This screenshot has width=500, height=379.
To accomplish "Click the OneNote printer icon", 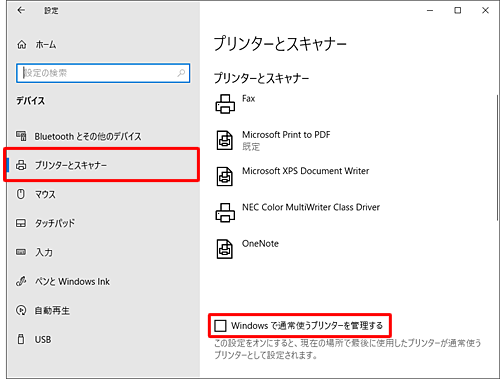I will (x=225, y=249).
